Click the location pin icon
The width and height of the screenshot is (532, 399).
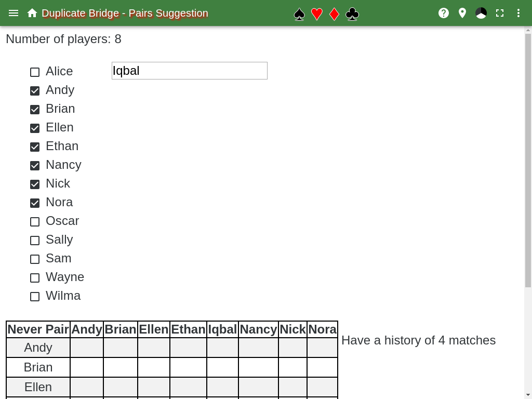pyautogui.click(x=462, y=13)
